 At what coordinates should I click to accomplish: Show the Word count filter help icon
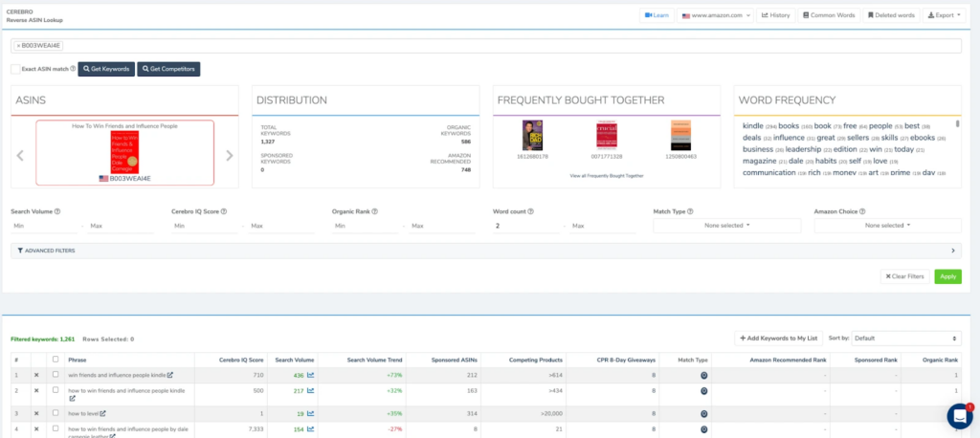click(530, 211)
